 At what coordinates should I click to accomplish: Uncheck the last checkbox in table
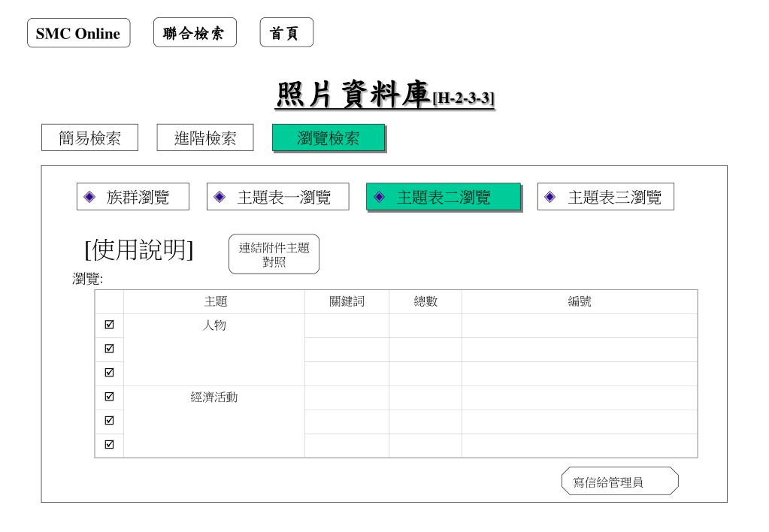(x=109, y=444)
